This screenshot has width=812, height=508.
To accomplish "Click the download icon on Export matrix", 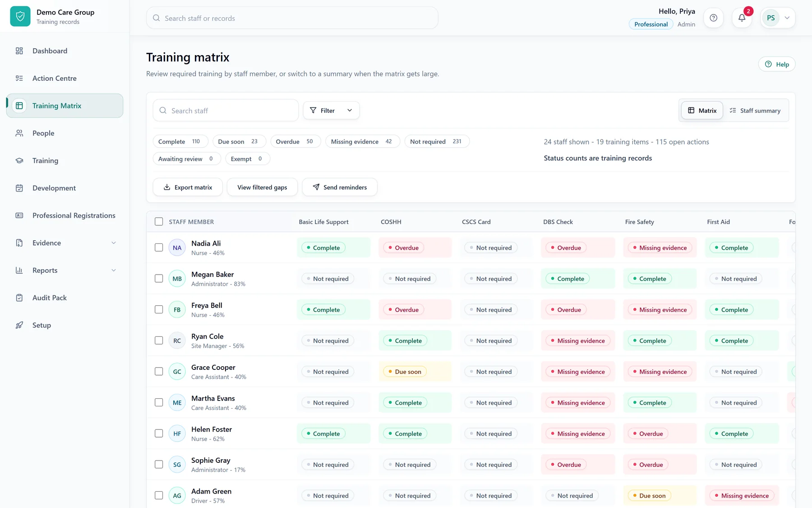I will (x=167, y=187).
